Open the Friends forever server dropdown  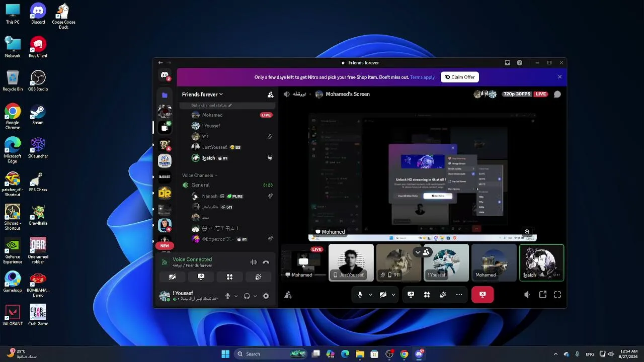point(202,95)
